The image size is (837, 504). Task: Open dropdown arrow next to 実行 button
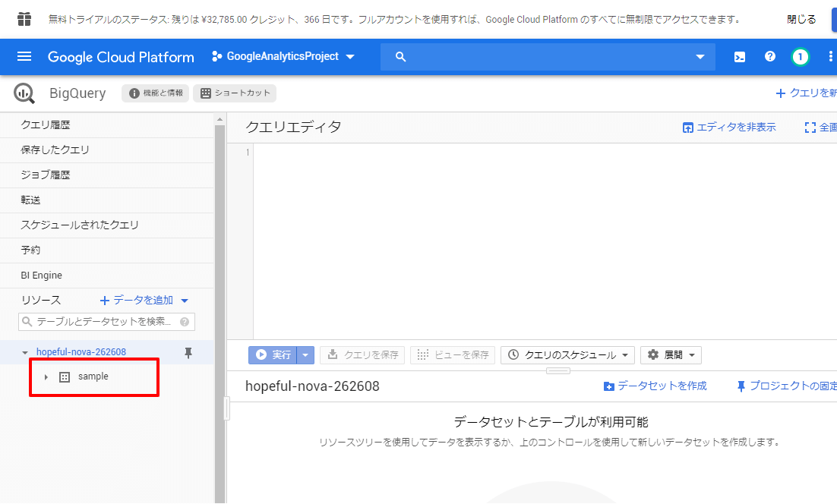pyautogui.click(x=305, y=355)
